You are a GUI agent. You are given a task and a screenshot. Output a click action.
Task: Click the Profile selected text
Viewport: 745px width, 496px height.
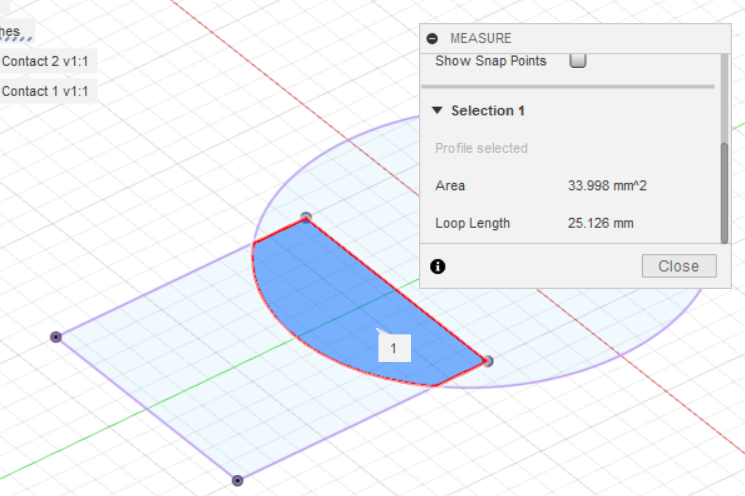tap(481, 148)
